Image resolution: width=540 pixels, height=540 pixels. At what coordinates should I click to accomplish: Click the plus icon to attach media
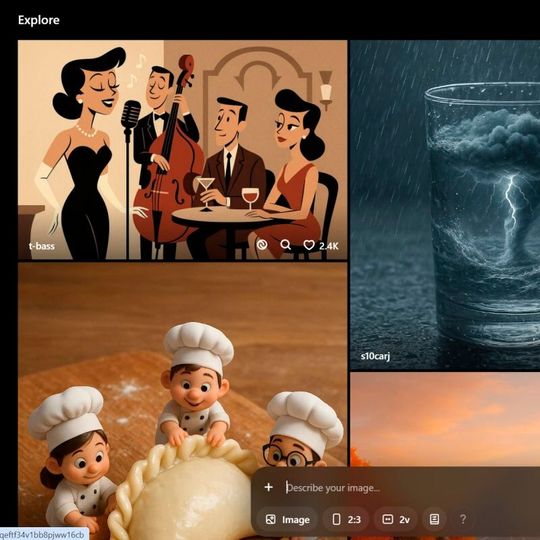(268, 487)
